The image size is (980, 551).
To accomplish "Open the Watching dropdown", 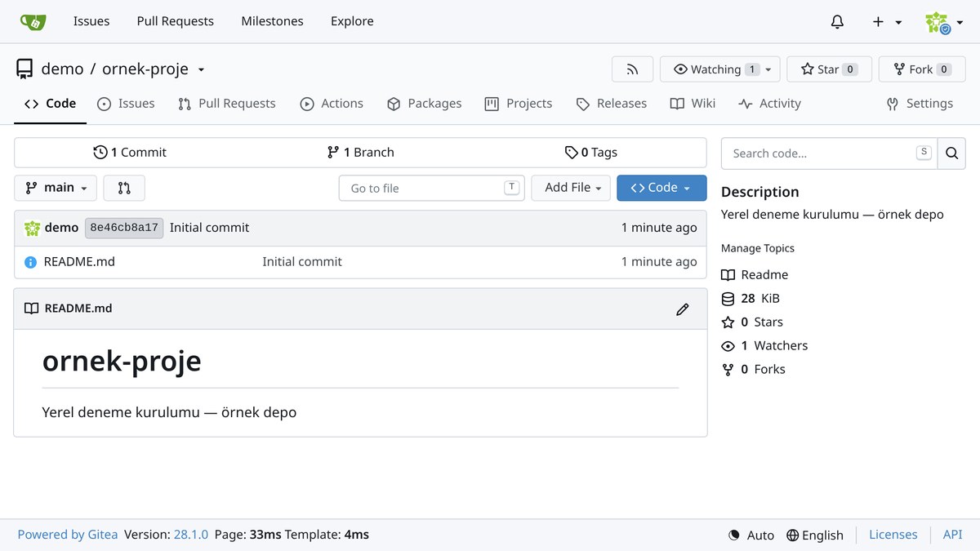I will 720,69.
